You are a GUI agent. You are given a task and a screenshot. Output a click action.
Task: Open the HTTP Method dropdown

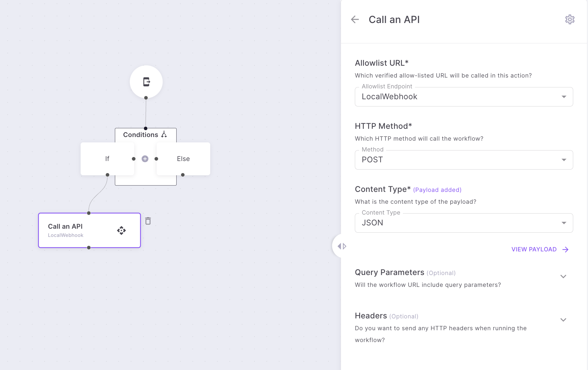point(464,160)
